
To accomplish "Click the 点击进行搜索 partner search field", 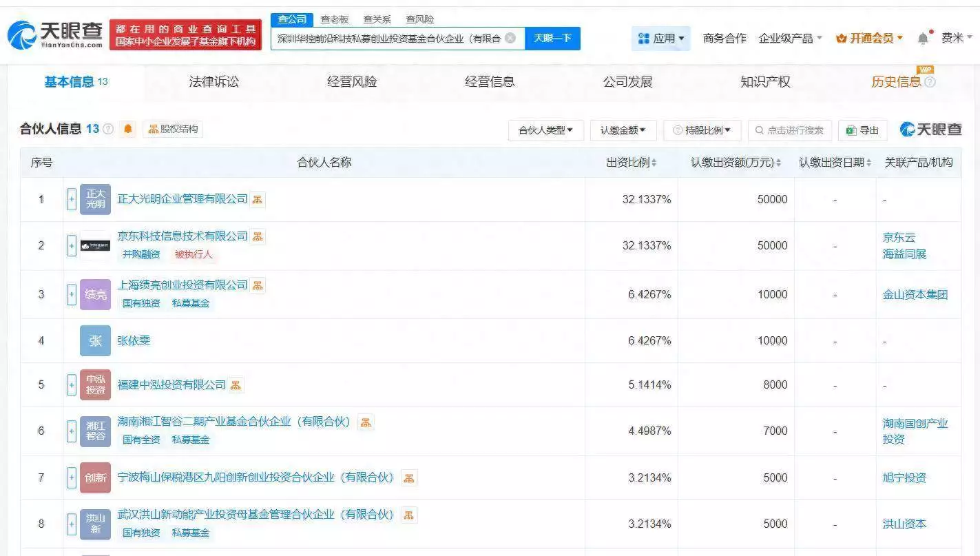I will pyautogui.click(x=790, y=130).
